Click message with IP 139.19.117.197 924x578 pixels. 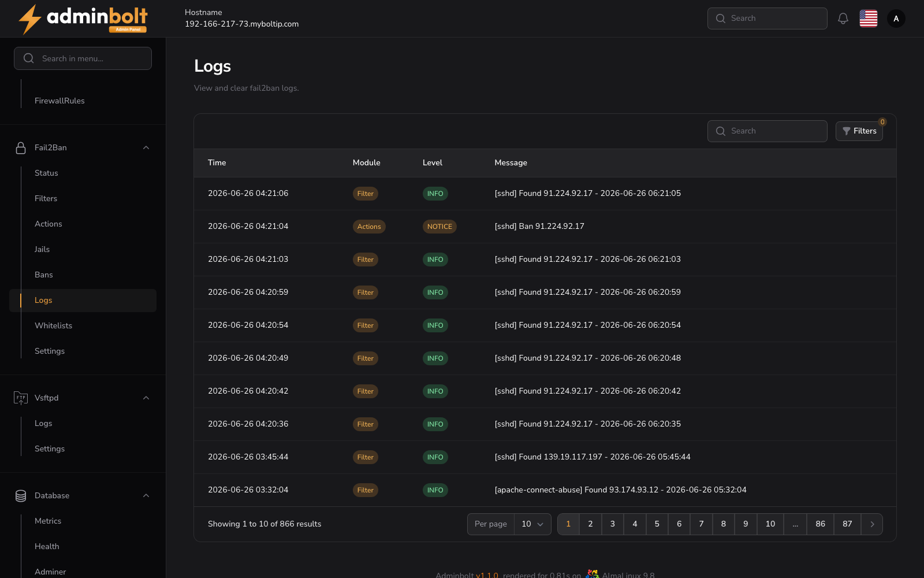(593, 457)
